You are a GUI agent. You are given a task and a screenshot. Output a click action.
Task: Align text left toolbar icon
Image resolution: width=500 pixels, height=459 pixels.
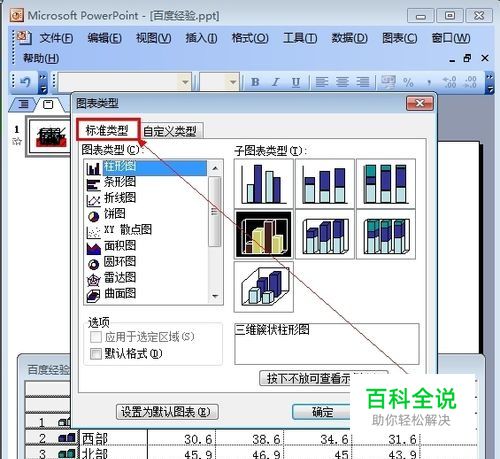coord(322,82)
